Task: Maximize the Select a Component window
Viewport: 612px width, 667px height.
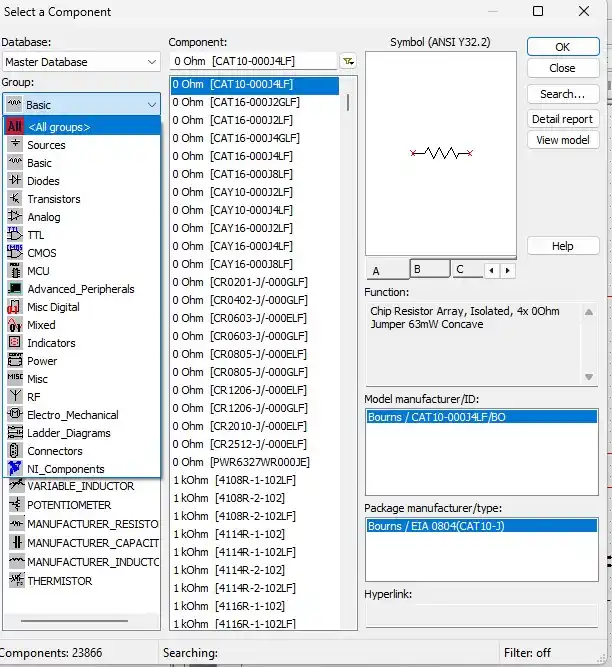Action: click(x=538, y=11)
